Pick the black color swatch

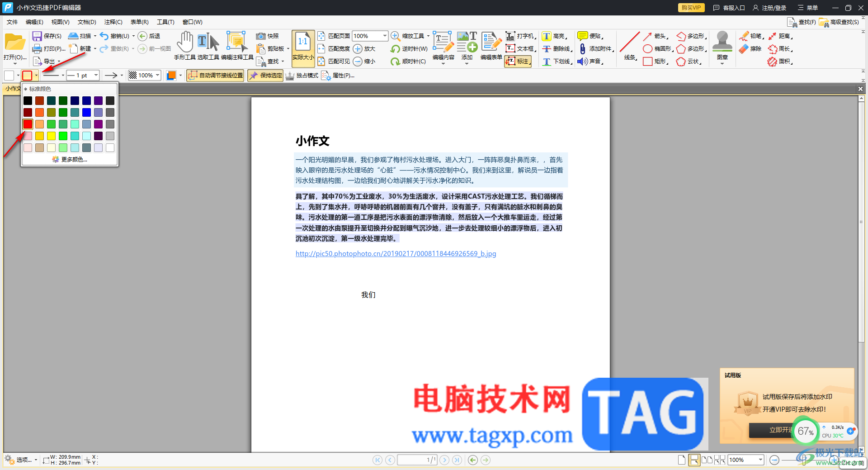pyautogui.click(x=28, y=101)
